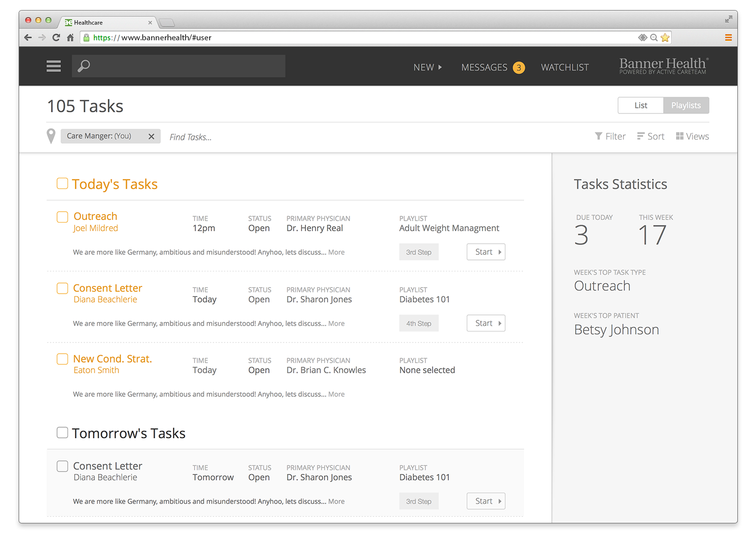Expand the NEW dropdown

(427, 67)
